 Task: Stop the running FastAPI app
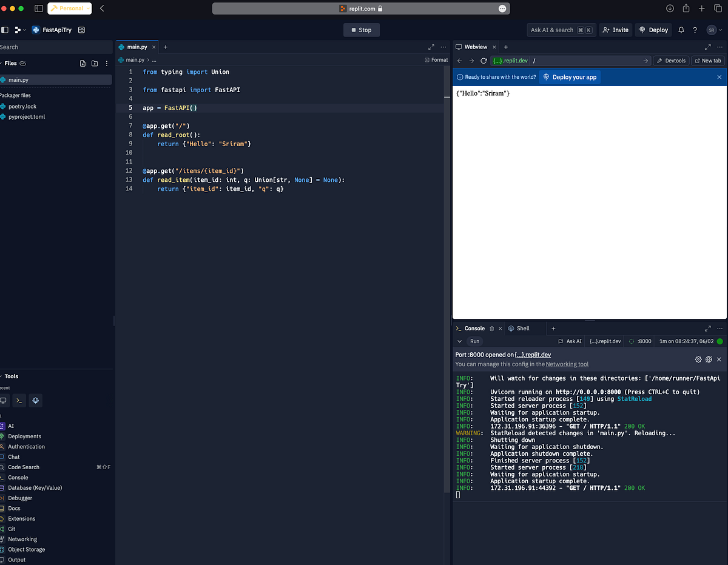click(x=361, y=29)
